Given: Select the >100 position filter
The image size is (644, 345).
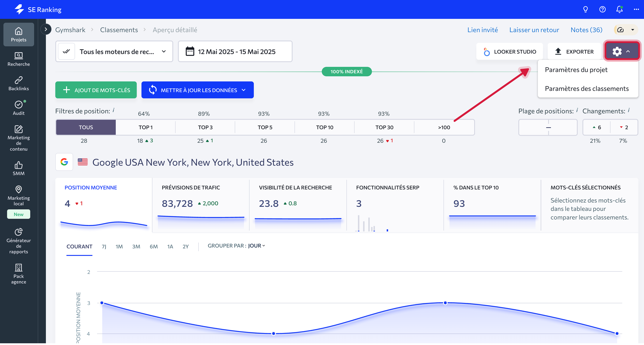Looking at the screenshot, I should pyautogui.click(x=444, y=128).
